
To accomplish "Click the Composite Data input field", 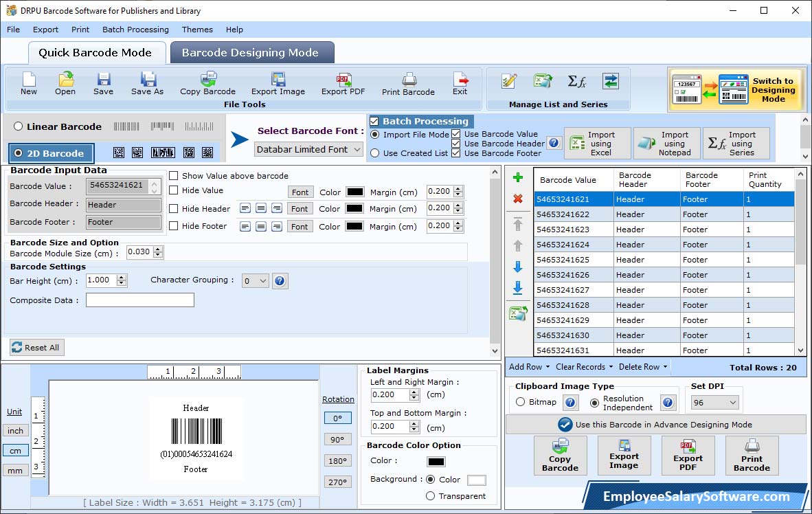I will tap(140, 300).
